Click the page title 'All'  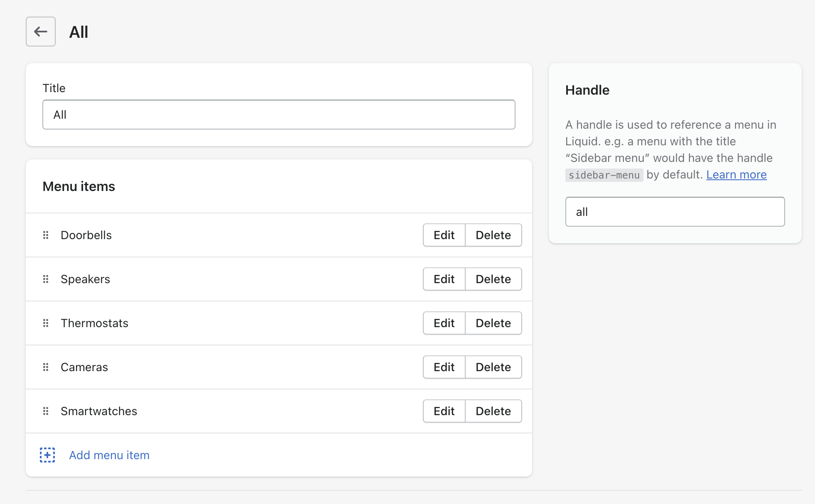tap(79, 32)
